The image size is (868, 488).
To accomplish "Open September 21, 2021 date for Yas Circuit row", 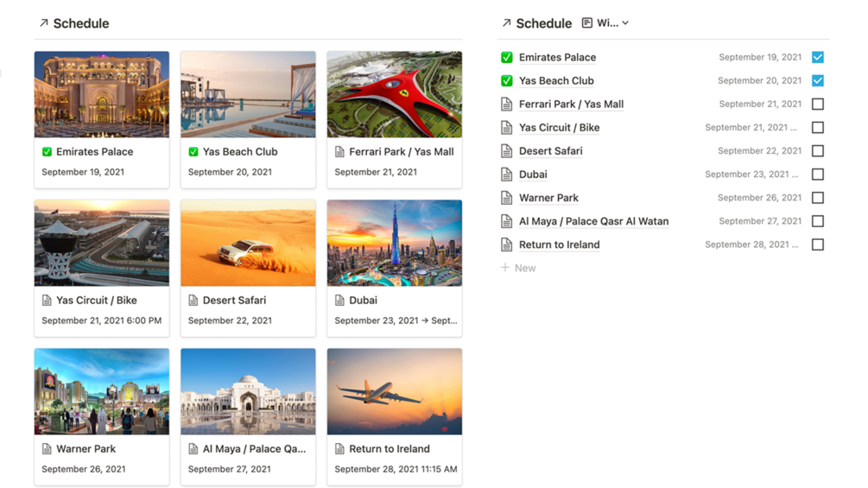I will [750, 128].
